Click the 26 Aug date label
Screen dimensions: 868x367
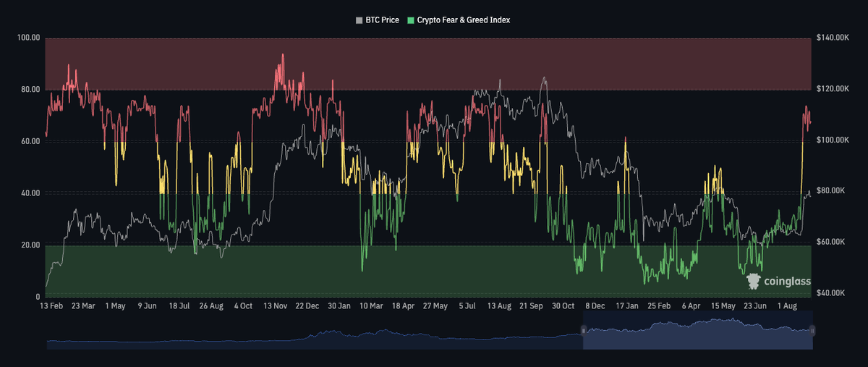[210, 306]
